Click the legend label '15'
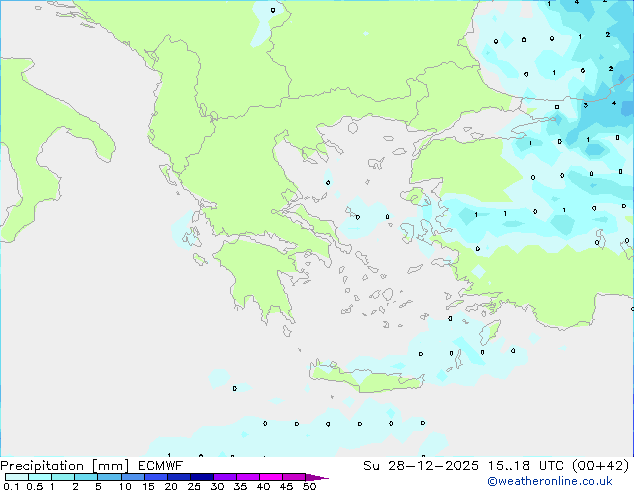634x490 pixels. pos(148,486)
